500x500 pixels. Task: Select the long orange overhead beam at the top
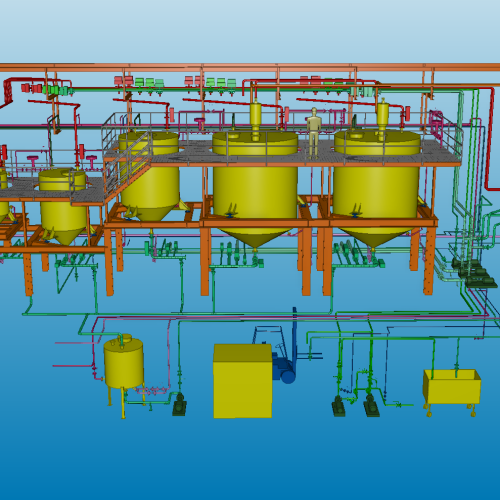250,68
